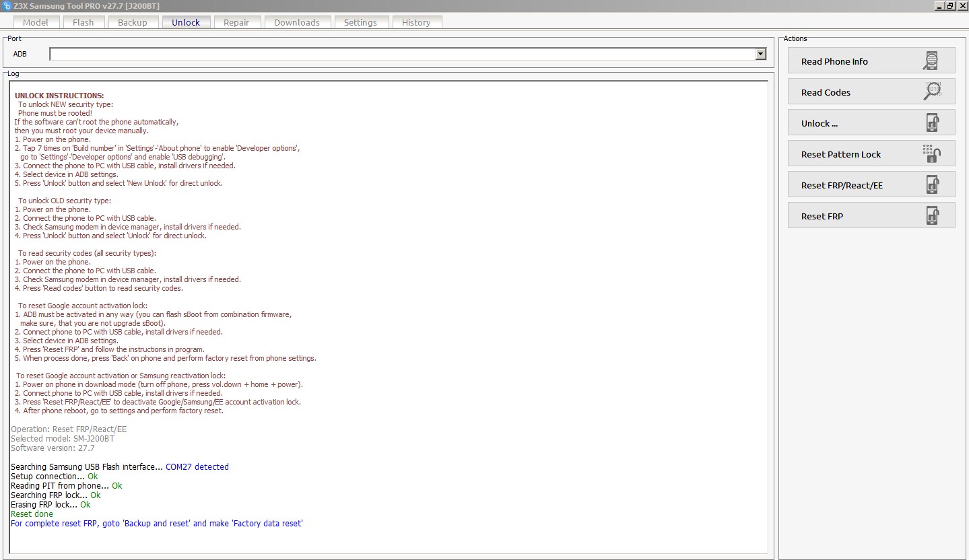This screenshot has width=969, height=560.
Task: Expand the ADB port dropdown arrow
Action: click(760, 54)
